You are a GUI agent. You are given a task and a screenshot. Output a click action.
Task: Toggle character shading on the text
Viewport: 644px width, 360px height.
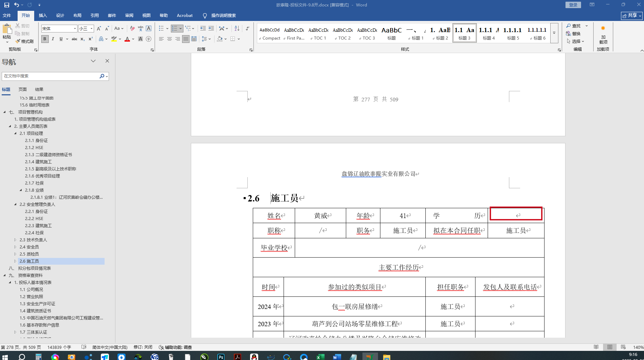140,39
